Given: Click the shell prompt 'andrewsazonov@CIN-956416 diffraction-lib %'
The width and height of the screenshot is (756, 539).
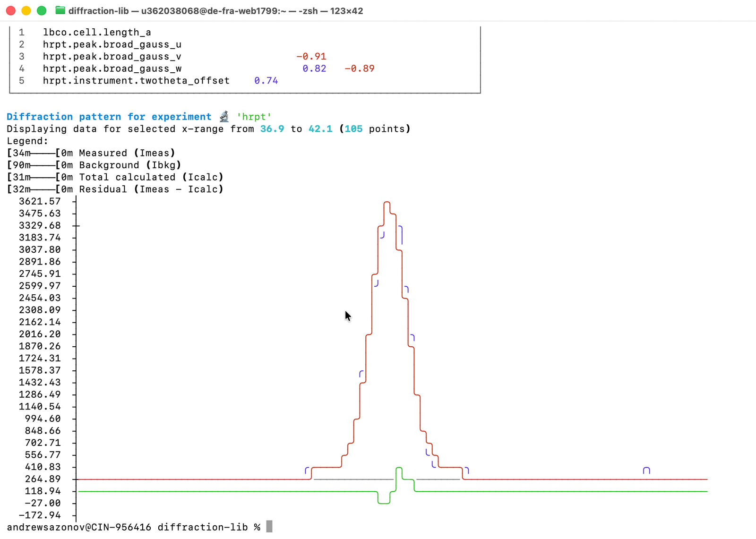Looking at the screenshot, I should pyautogui.click(x=133, y=527).
